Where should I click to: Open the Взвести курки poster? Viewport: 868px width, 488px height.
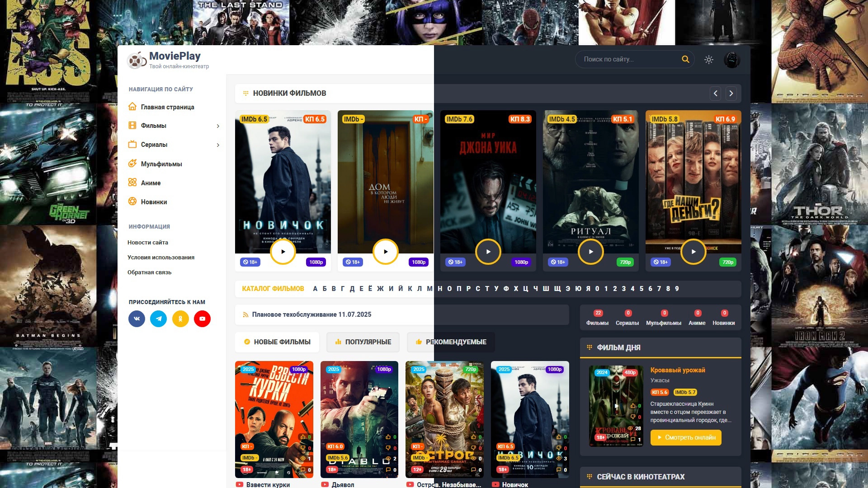pyautogui.click(x=274, y=419)
